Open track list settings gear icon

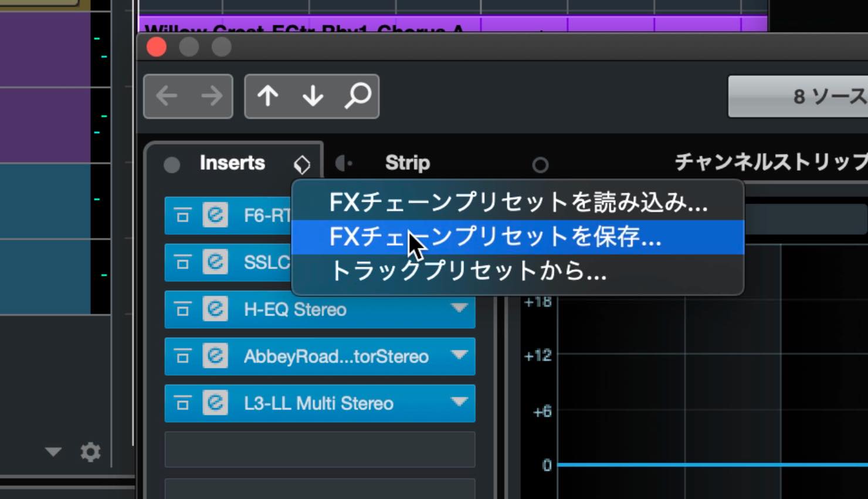[x=90, y=452]
